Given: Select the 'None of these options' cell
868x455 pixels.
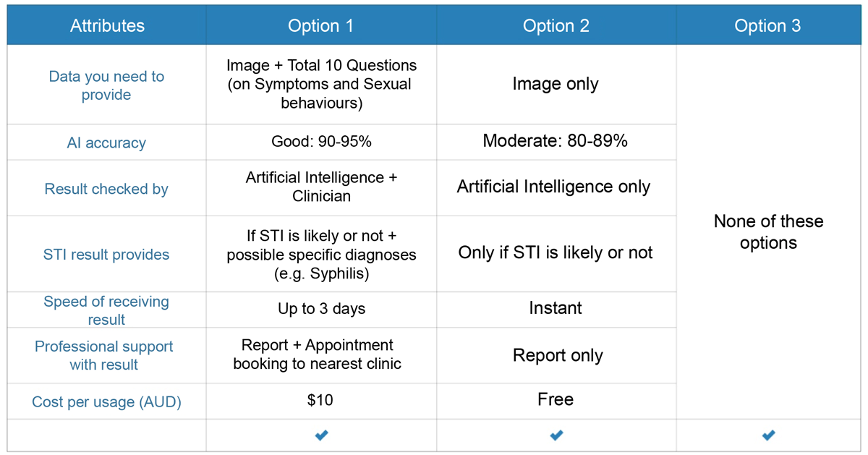Looking at the screenshot, I should 768,232.
